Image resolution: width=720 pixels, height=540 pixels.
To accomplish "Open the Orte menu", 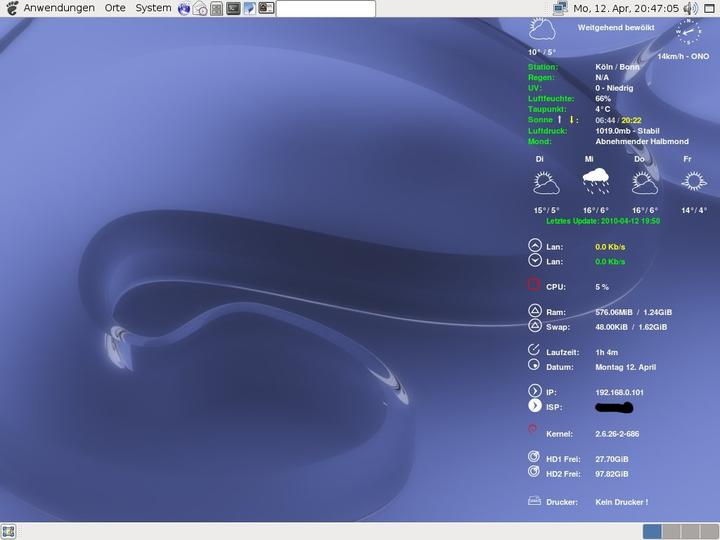I will click(x=115, y=8).
